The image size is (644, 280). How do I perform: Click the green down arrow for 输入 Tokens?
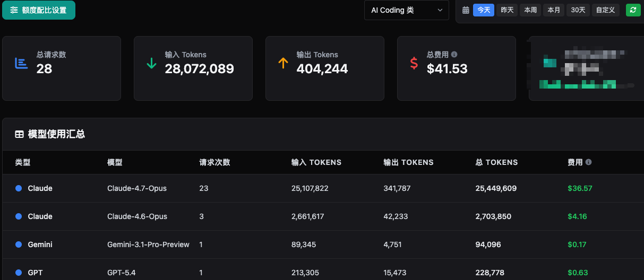point(151,63)
